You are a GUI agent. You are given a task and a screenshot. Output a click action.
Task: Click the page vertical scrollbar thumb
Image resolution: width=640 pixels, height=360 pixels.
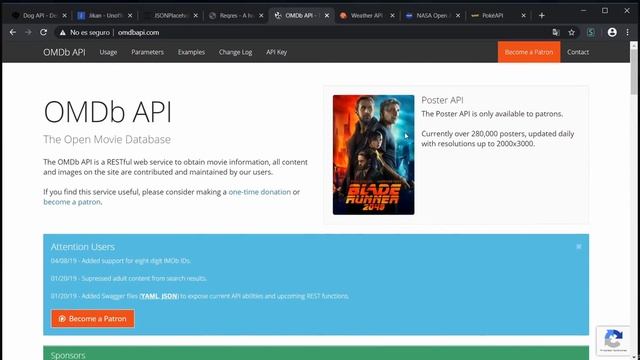(633, 71)
